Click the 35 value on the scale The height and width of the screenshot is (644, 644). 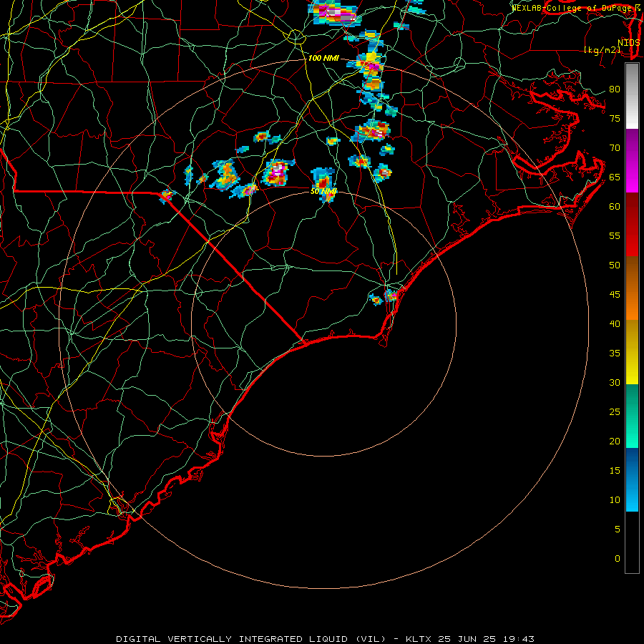(615, 353)
